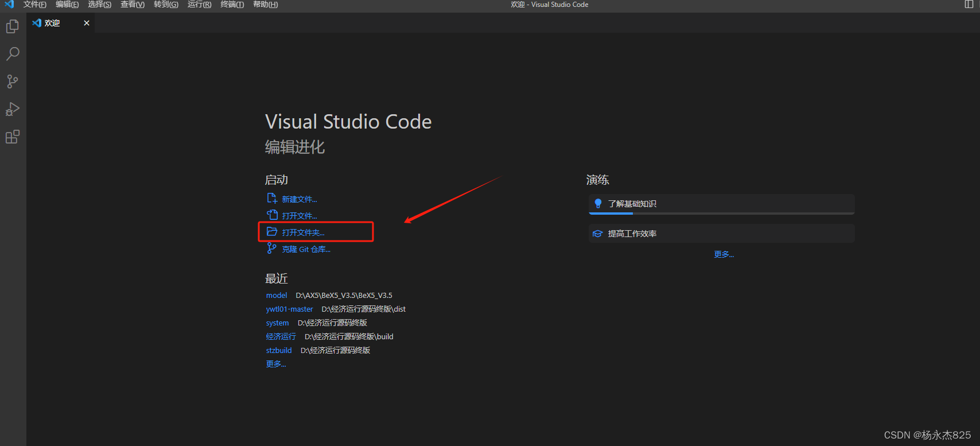Click the Visual Studio Code heading
Screen dimensions: 980x446
click(x=348, y=122)
